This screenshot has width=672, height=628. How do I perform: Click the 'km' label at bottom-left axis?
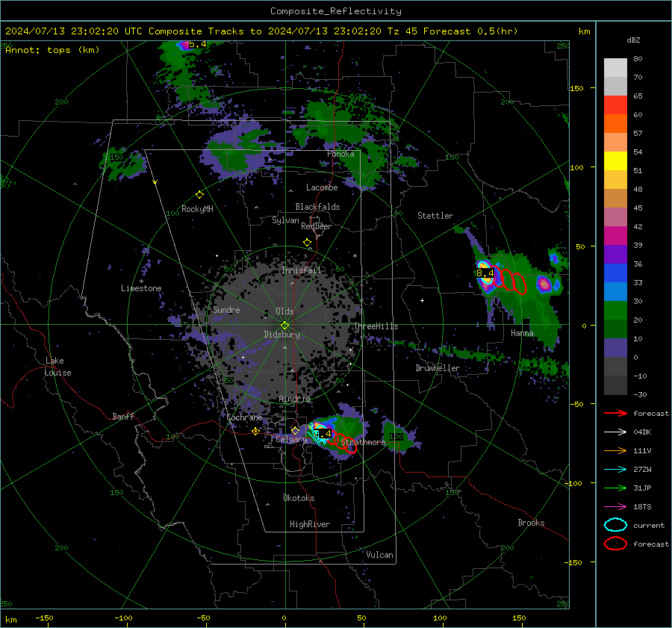tap(10, 620)
